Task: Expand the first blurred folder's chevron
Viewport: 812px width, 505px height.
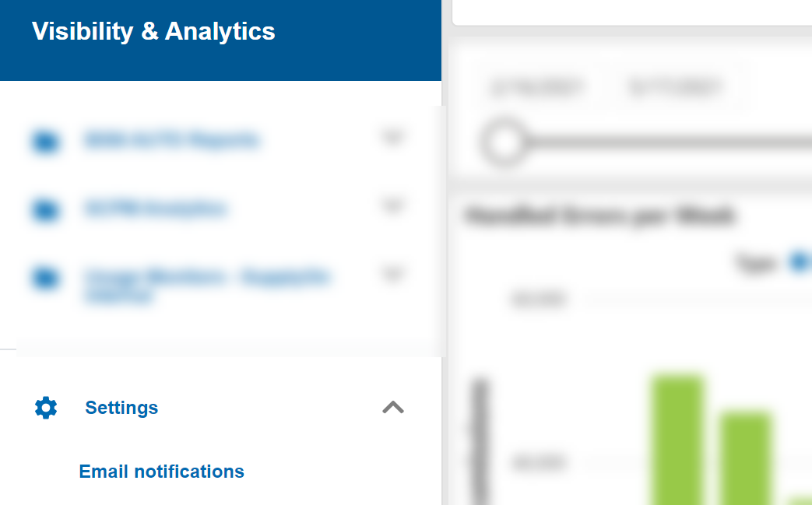Action: point(392,138)
